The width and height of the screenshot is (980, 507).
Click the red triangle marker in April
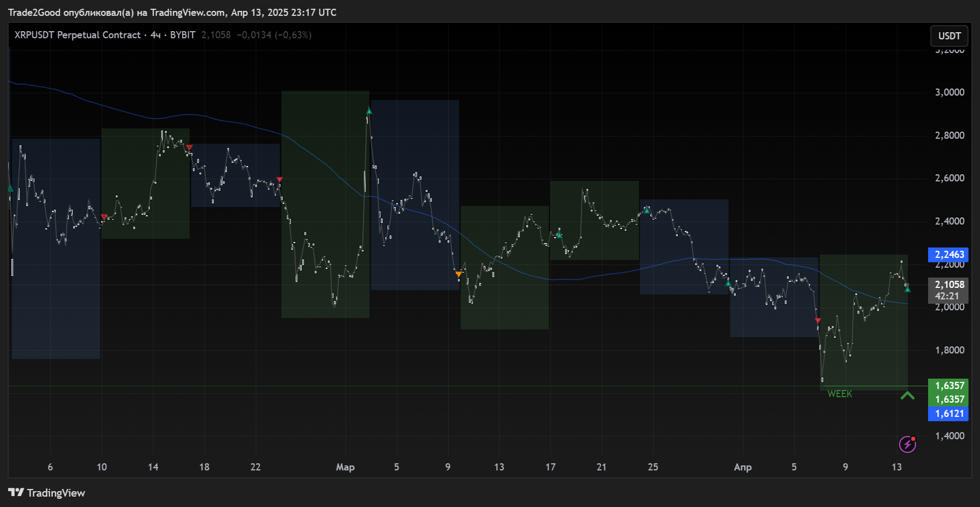(818, 321)
